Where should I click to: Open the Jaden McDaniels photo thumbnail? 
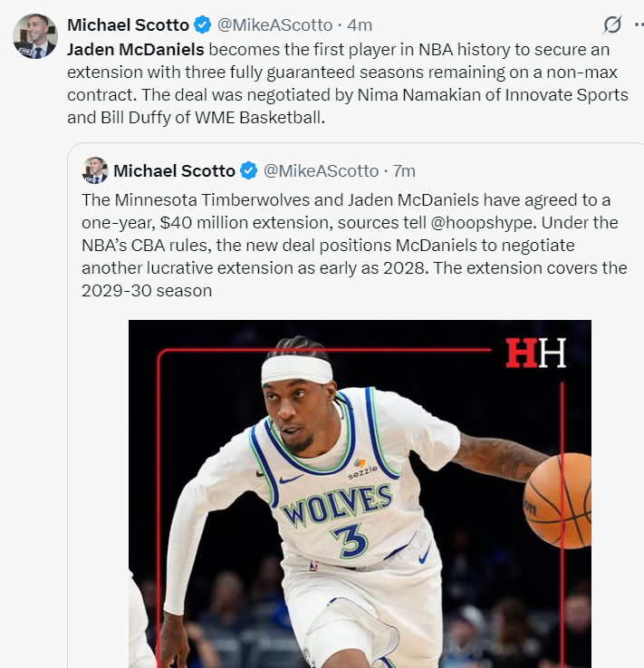[360, 494]
